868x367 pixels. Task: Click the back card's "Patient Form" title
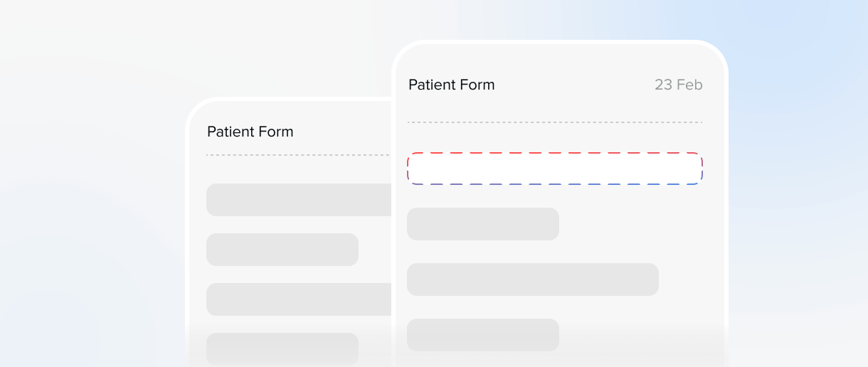tap(250, 132)
